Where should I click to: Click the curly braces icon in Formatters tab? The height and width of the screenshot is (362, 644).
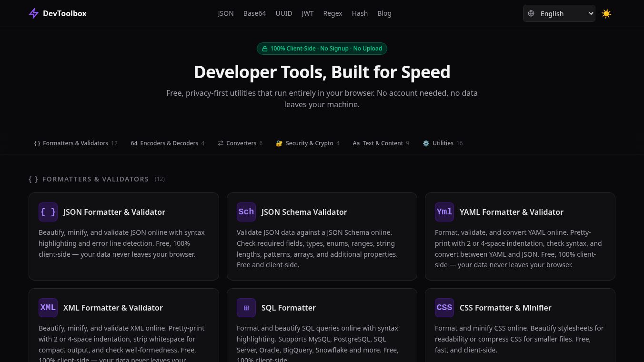click(37, 143)
